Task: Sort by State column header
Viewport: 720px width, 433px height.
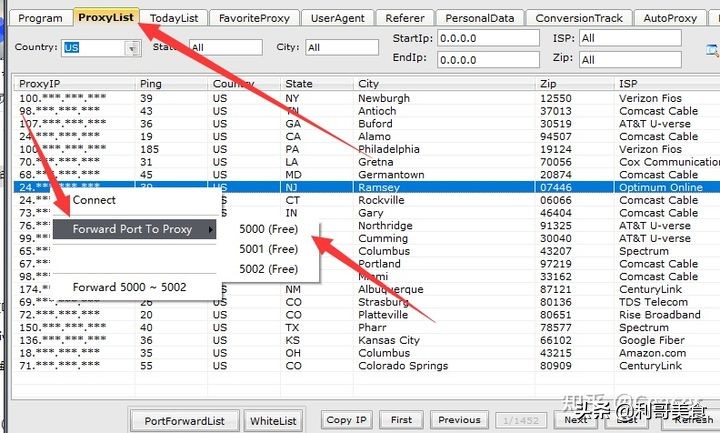Action: (x=317, y=84)
